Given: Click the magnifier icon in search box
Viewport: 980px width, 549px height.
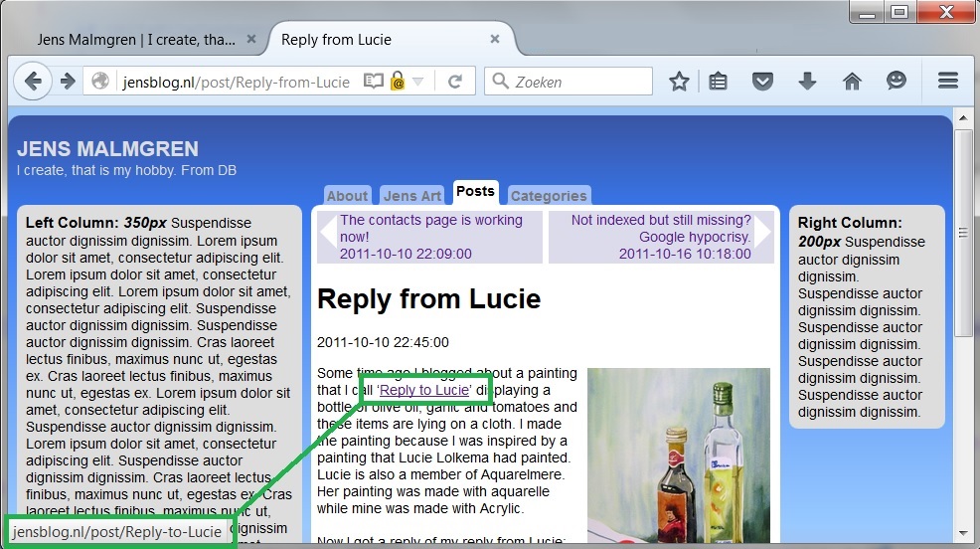Looking at the screenshot, I should [500, 81].
